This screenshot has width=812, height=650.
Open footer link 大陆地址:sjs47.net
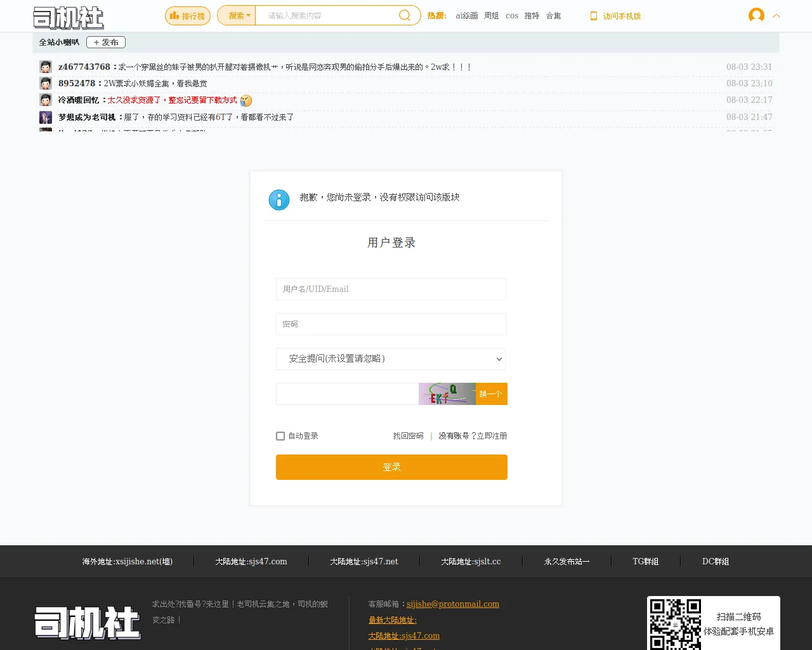point(364,562)
